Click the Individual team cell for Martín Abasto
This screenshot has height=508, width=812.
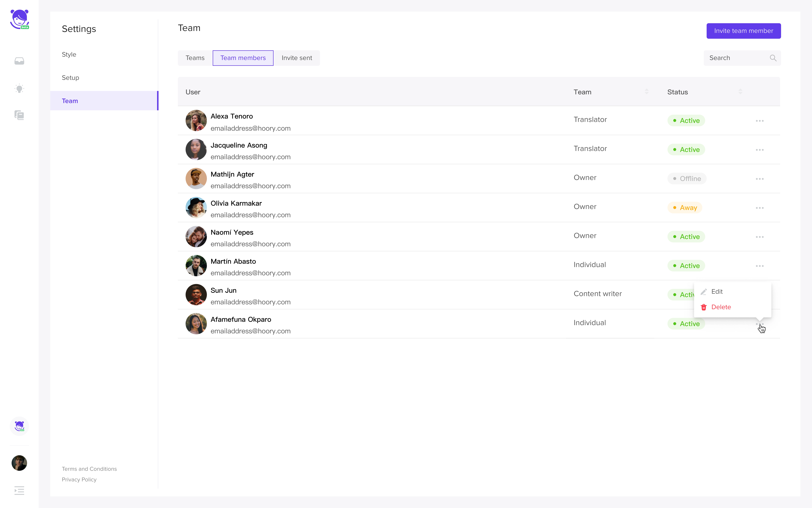pos(590,265)
